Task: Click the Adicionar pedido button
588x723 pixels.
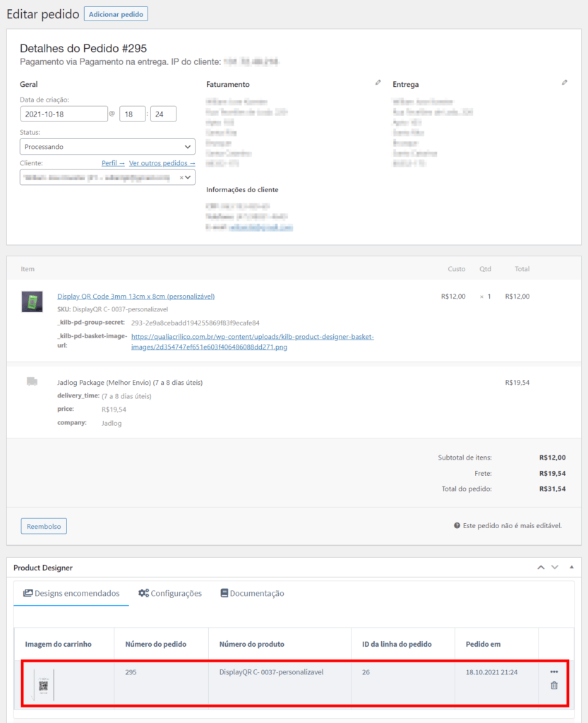Action: (x=116, y=13)
